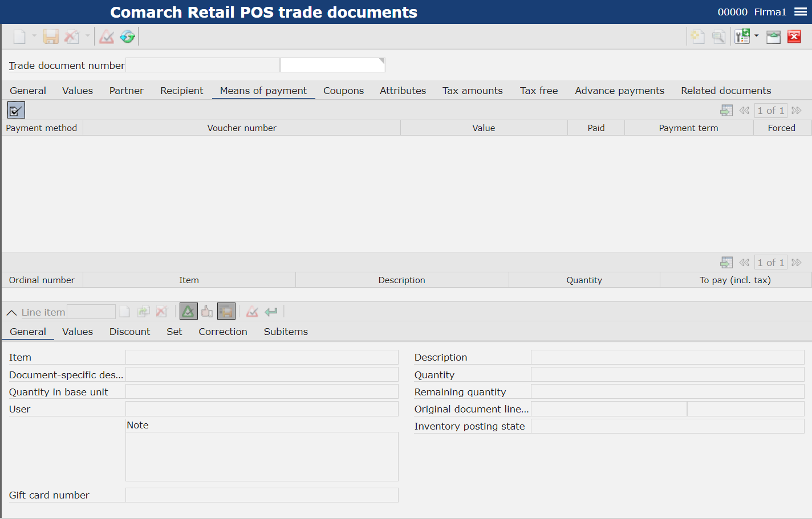Image resolution: width=812 pixels, height=519 pixels.
Task: Click the User field
Action: coord(262,408)
